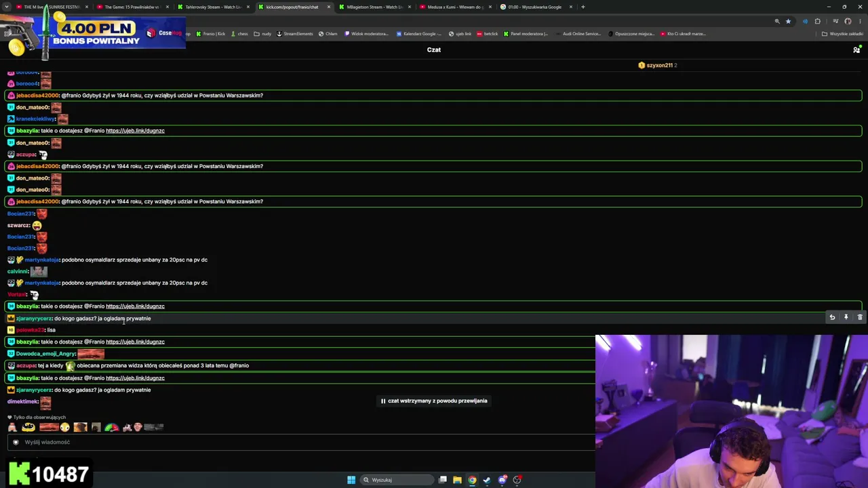The height and width of the screenshot is (488, 868).
Task: Open Task View on the taskbar
Action: click(443, 480)
